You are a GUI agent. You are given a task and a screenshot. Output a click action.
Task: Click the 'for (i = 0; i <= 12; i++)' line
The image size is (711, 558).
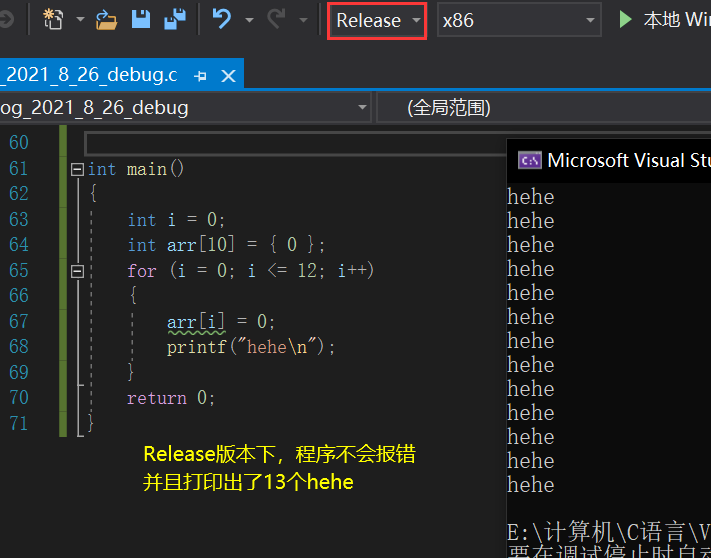[250, 271]
